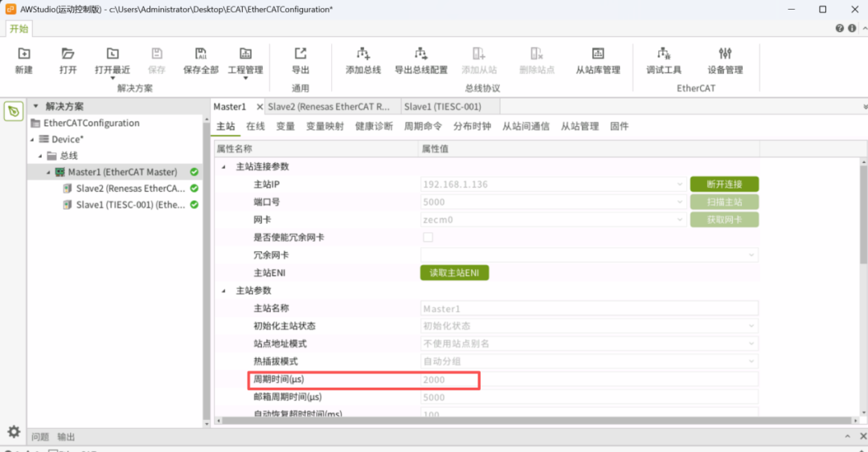The image size is (868, 452).
Task: Click the 主站名称 input field
Action: coord(589,308)
